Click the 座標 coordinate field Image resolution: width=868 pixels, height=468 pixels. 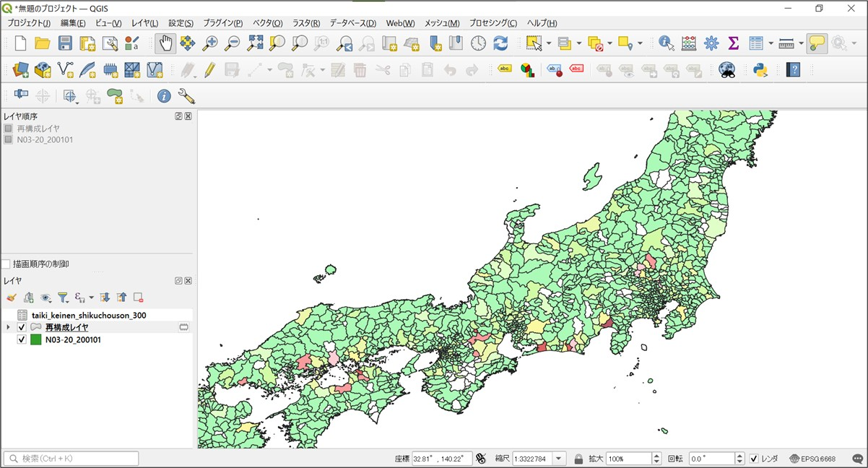442,459
